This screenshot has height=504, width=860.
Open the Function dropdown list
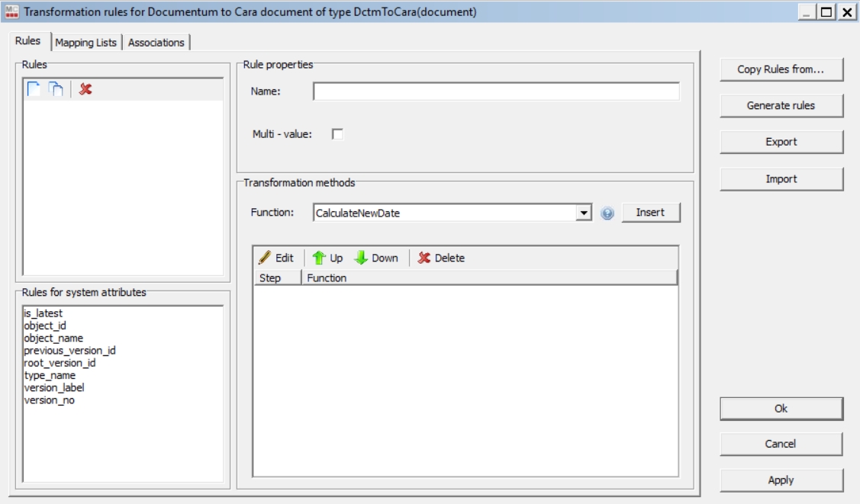(584, 213)
